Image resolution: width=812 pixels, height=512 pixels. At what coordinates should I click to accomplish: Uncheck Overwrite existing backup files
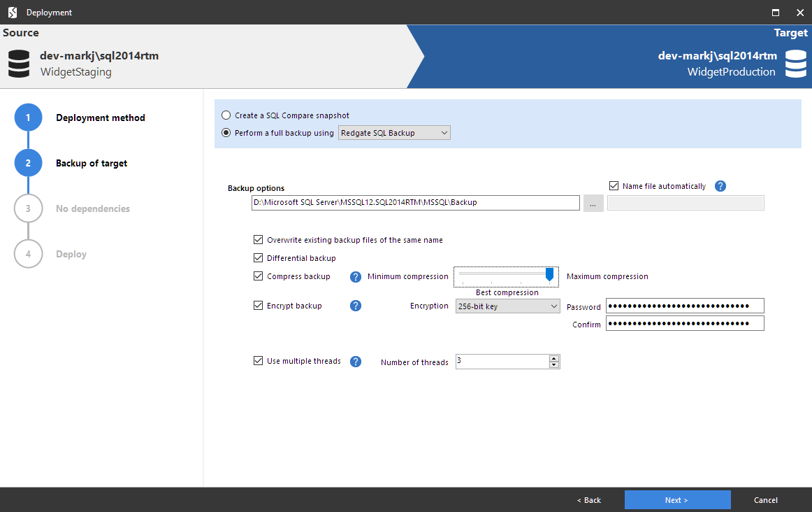click(258, 239)
